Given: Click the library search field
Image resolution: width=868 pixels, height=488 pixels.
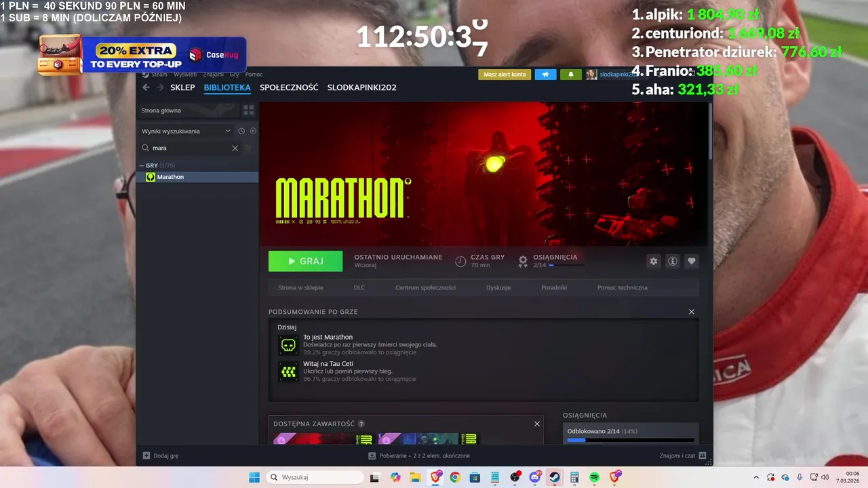Looking at the screenshot, I should [191, 148].
